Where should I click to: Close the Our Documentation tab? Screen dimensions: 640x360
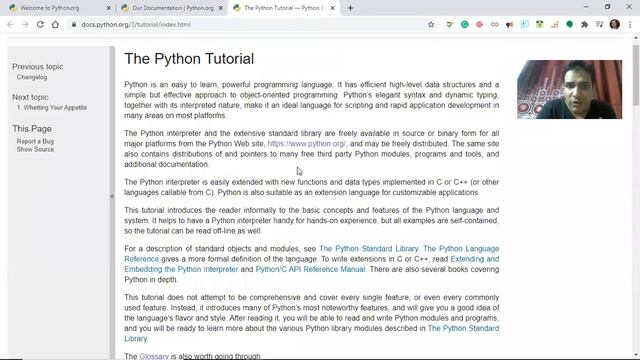pos(221,8)
